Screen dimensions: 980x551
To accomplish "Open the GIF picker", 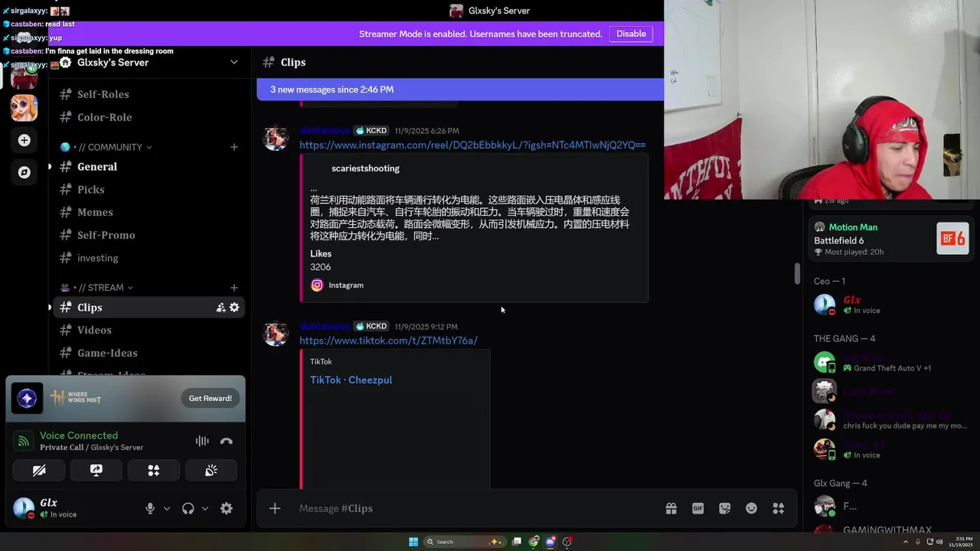I will (x=698, y=508).
